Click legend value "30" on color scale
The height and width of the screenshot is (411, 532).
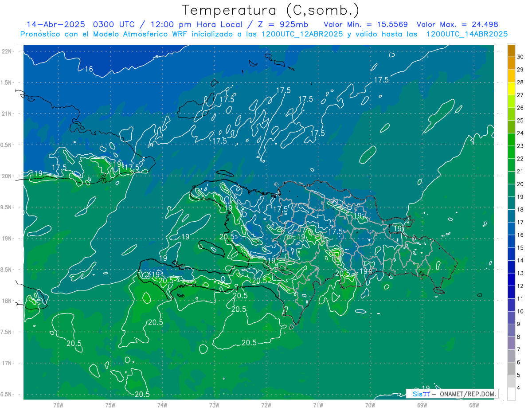520,57
